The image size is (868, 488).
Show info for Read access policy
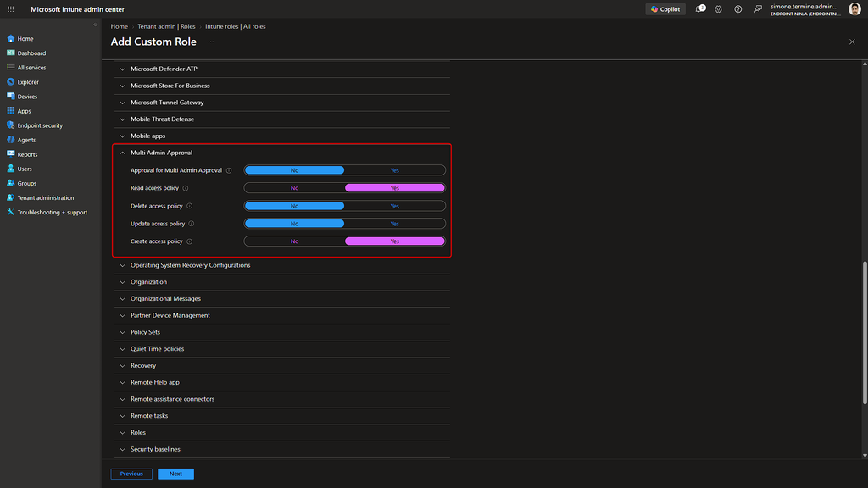click(186, 188)
